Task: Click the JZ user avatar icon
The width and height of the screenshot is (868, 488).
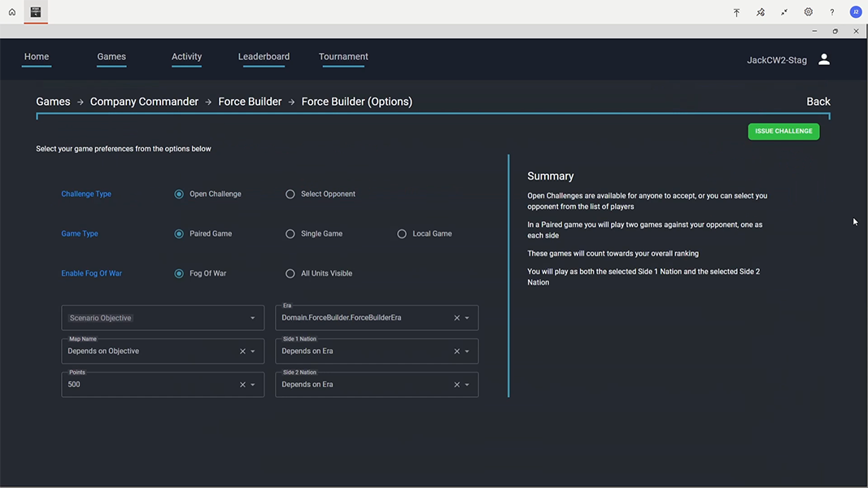Action: pyautogui.click(x=855, y=11)
